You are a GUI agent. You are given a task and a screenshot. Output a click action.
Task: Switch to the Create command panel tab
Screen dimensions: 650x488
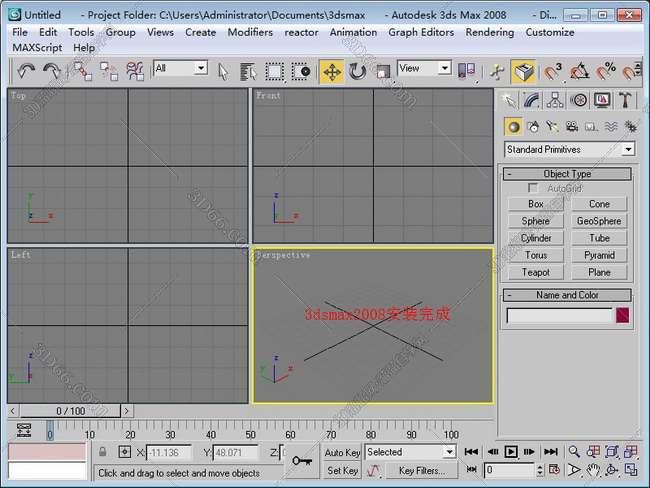pyautogui.click(x=509, y=100)
